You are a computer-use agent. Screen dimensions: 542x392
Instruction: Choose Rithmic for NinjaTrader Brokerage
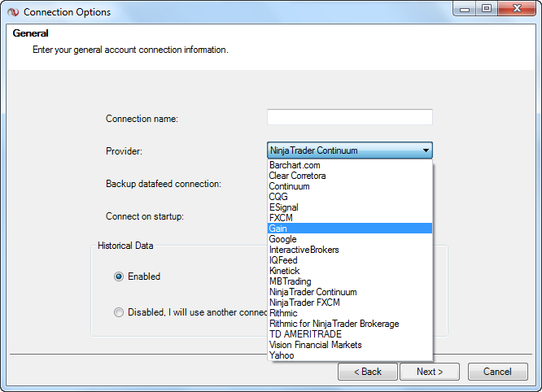pos(350,324)
